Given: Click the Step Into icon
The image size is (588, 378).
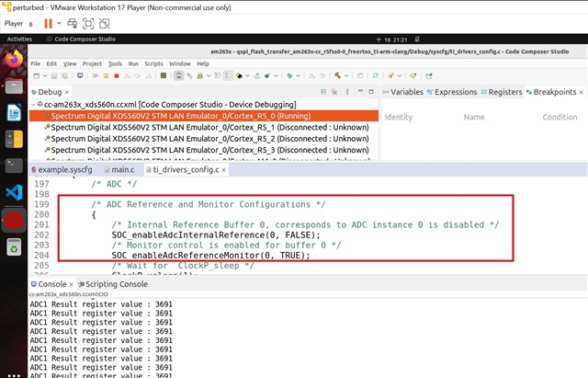Looking at the screenshot, I should point(127,75).
